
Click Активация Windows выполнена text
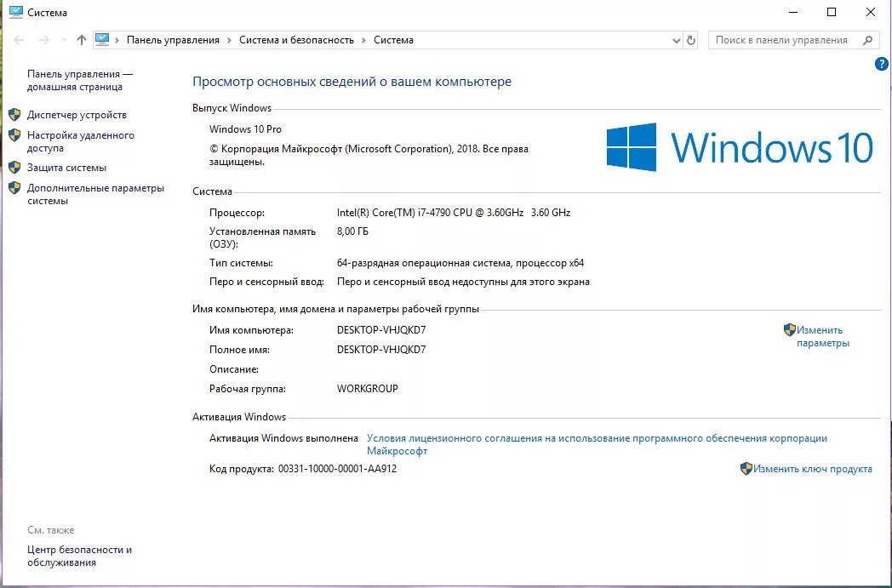click(284, 438)
